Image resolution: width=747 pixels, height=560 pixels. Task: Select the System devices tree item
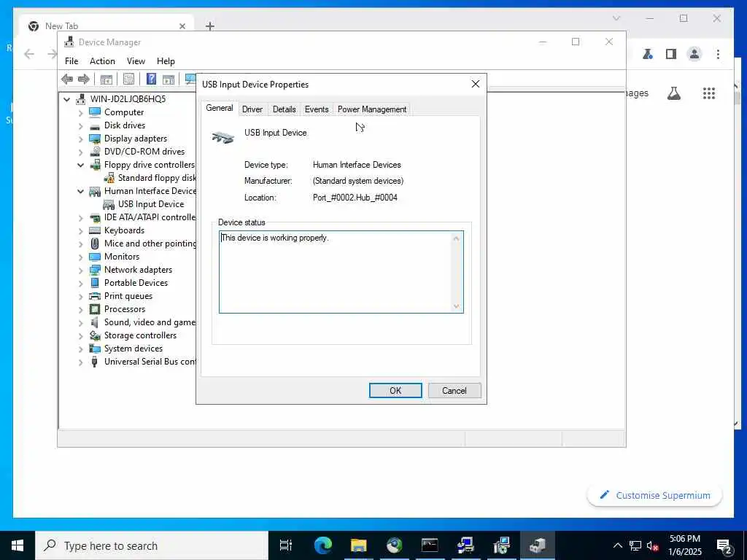click(x=133, y=349)
